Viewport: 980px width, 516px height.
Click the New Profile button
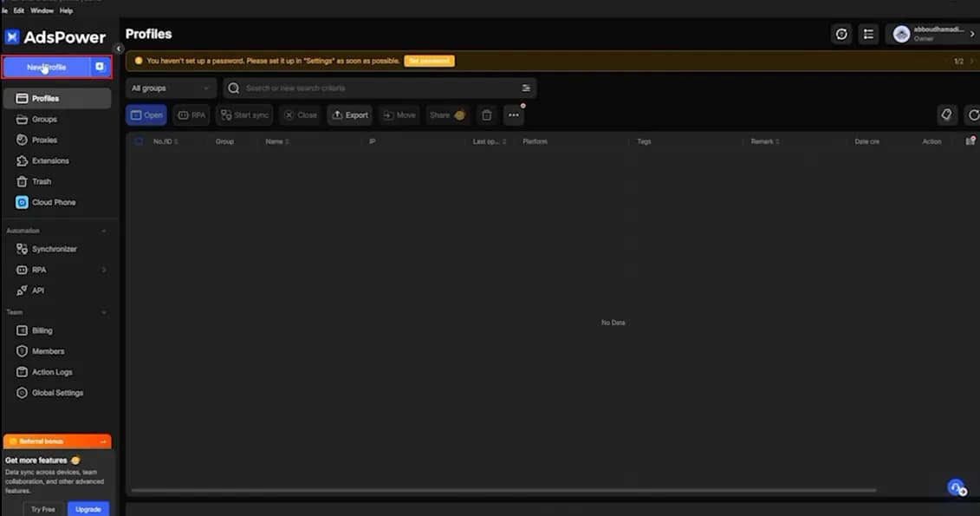pos(46,67)
